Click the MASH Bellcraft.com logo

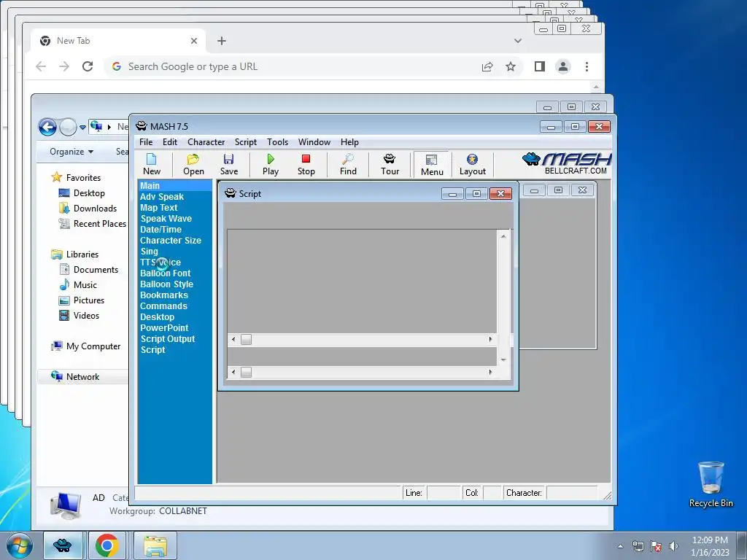[x=566, y=164]
